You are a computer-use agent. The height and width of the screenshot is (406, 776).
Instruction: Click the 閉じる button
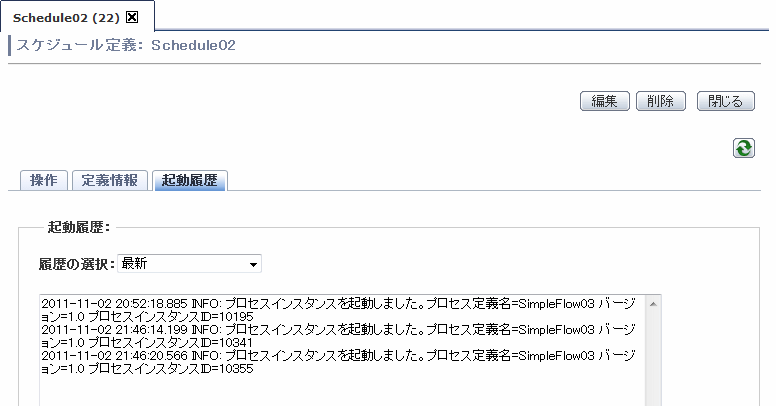[726, 101]
